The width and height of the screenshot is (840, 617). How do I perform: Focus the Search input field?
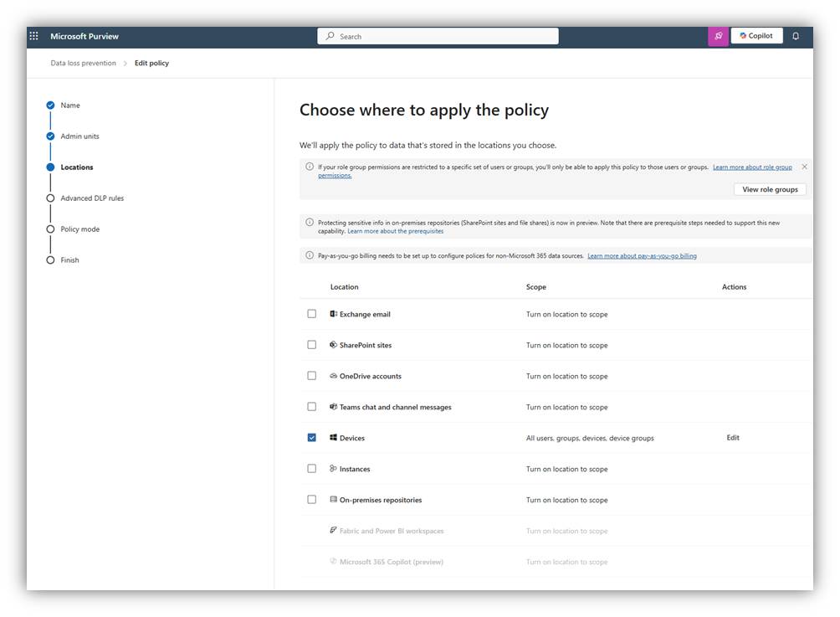[x=438, y=36]
